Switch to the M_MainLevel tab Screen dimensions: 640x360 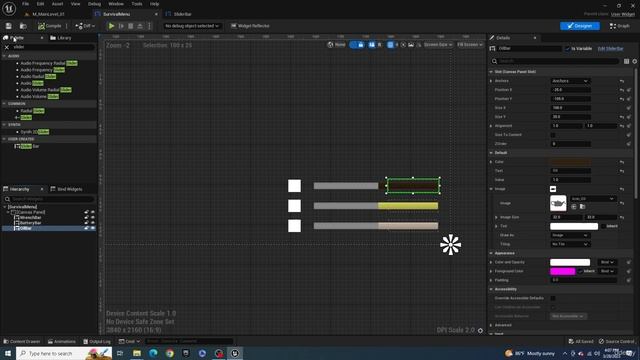tap(48, 14)
